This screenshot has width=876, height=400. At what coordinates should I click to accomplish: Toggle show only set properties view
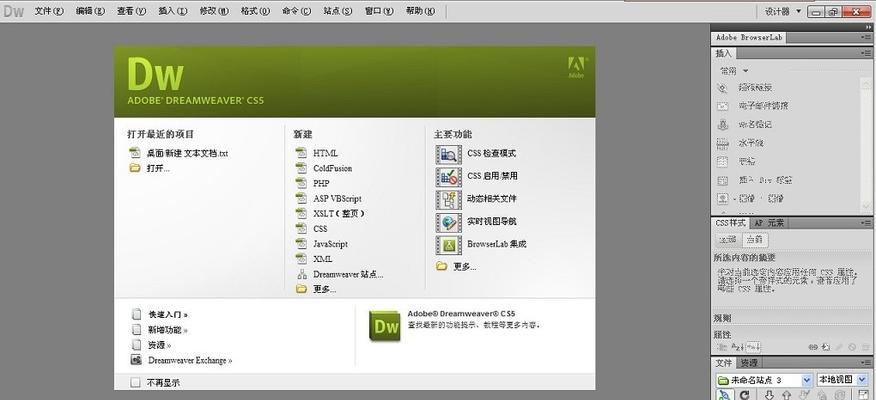753,347
